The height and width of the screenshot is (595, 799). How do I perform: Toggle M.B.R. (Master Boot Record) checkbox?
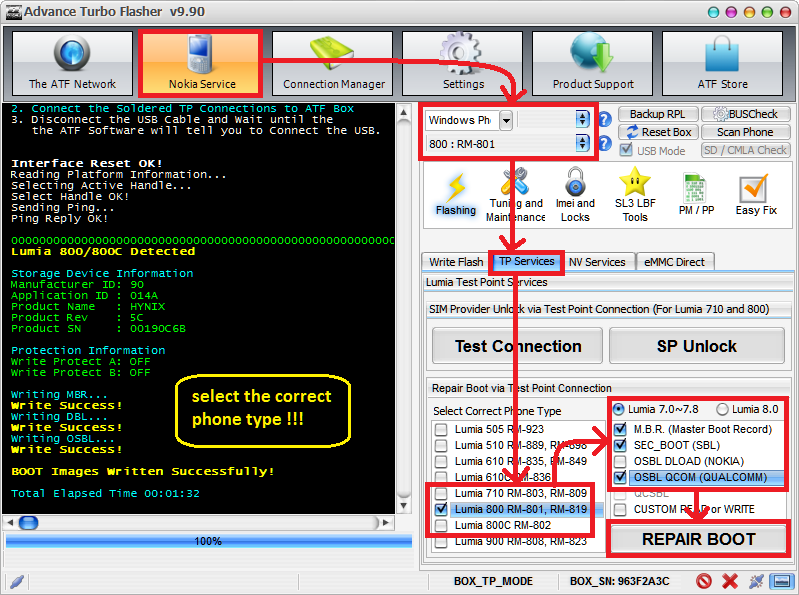click(x=620, y=429)
